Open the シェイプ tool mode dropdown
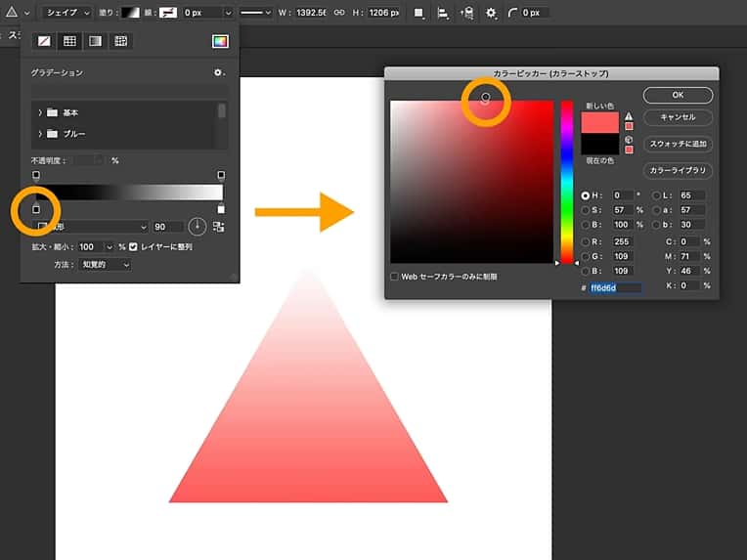Viewport: 747px width, 560px height. coord(67,13)
